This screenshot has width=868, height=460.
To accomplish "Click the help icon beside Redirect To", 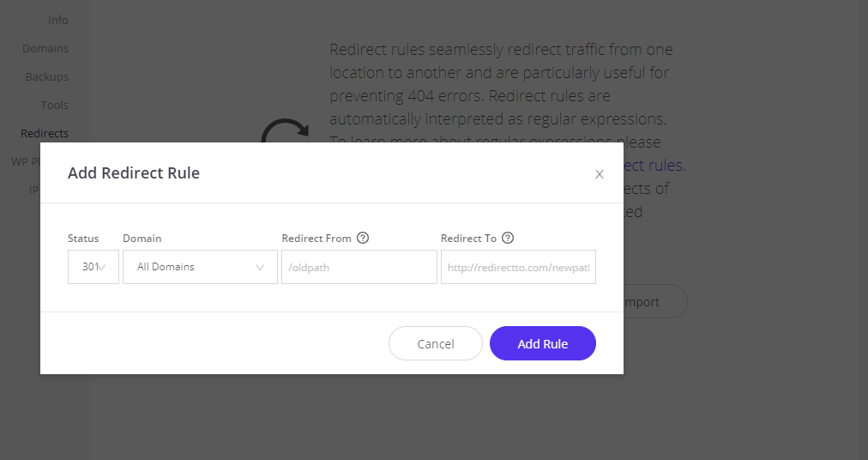I will [x=508, y=238].
